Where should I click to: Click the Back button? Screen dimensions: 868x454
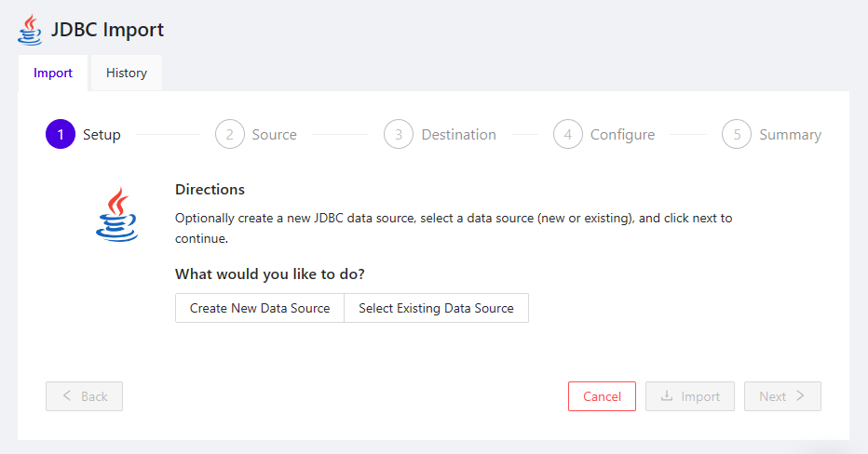[84, 396]
